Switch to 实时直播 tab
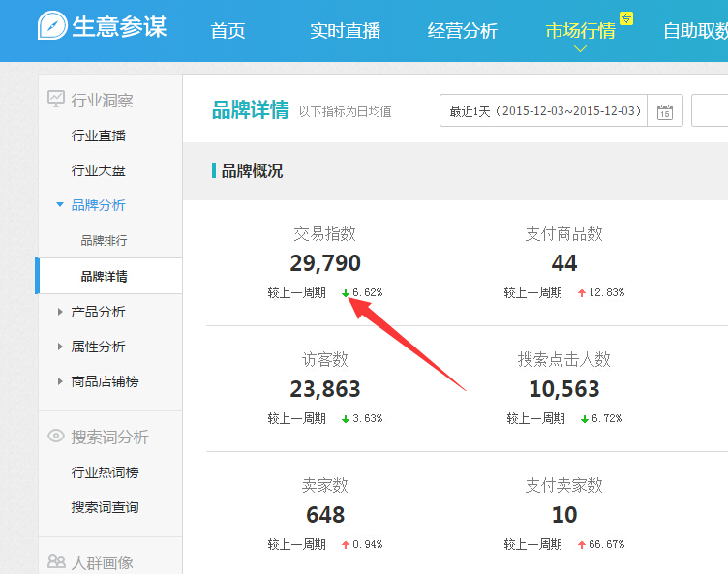This screenshot has width=728, height=574. tap(345, 31)
